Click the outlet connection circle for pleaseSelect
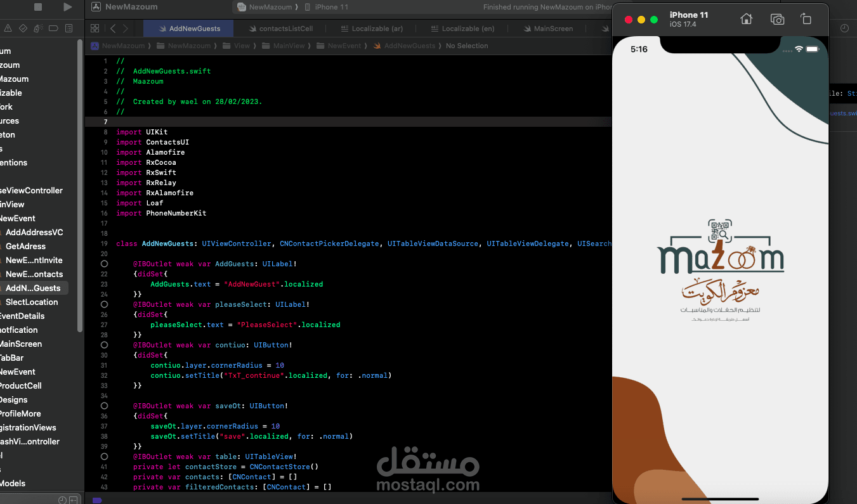Screen dimensions: 857x504 click(105, 304)
